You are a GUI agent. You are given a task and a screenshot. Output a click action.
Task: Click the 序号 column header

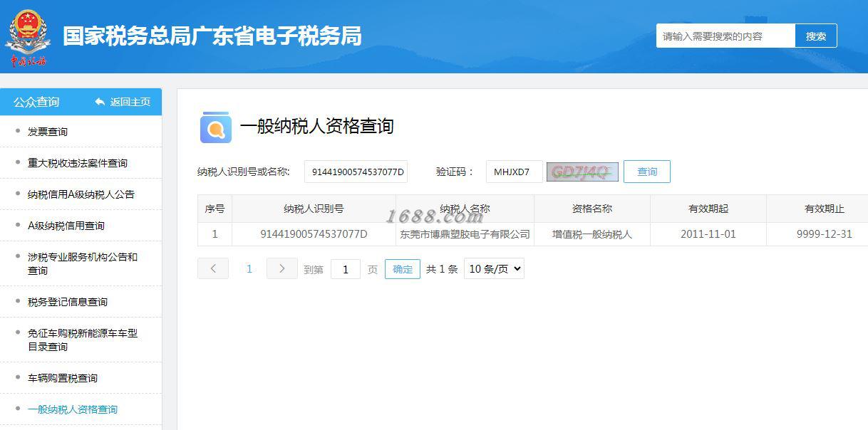click(x=215, y=209)
